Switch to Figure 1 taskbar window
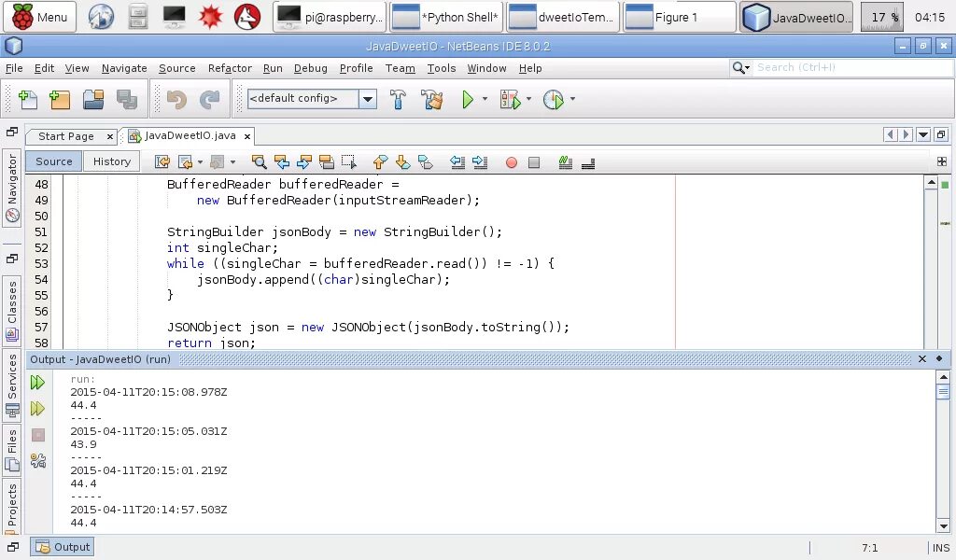956x560 pixels. point(680,17)
